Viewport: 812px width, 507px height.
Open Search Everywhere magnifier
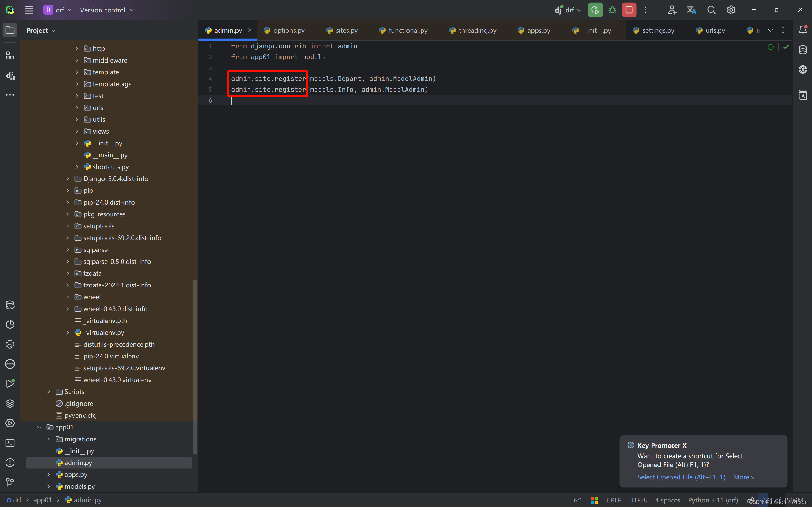711,10
